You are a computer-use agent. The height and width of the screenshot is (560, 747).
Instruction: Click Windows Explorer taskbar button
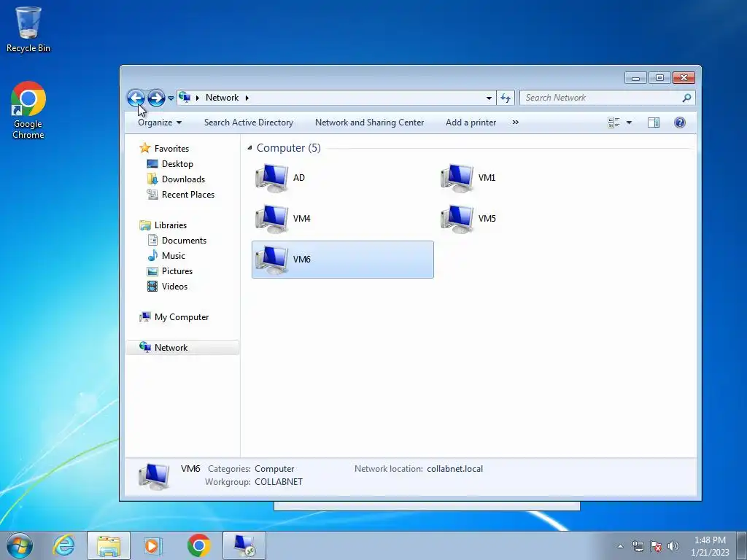[x=109, y=545]
